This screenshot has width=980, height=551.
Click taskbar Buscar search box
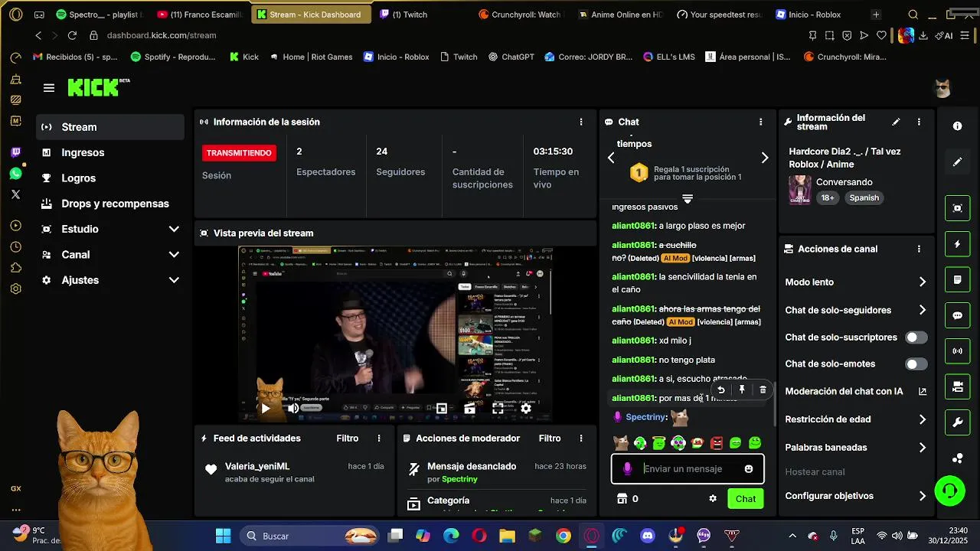point(309,536)
